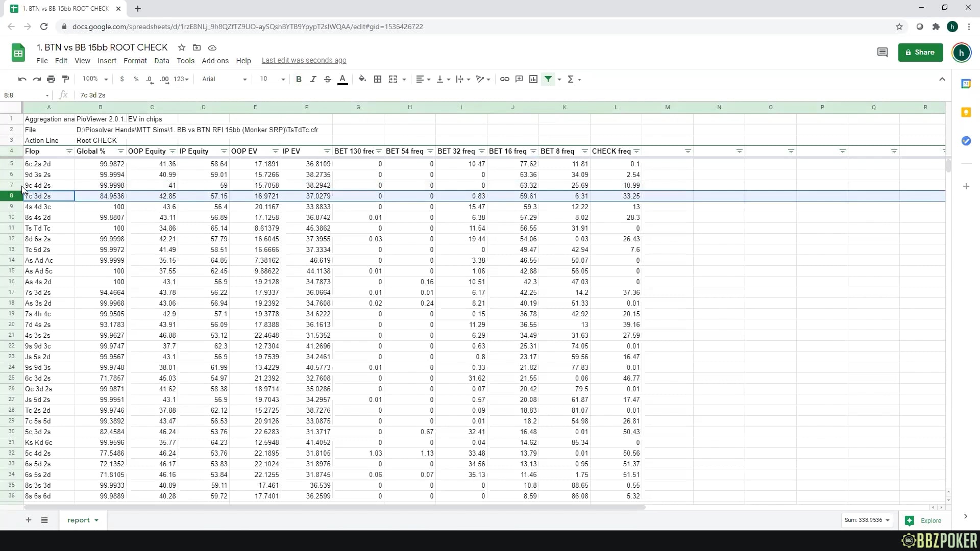
Task: Open Google Calendar in the side panel
Action: click(x=966, y=84)
